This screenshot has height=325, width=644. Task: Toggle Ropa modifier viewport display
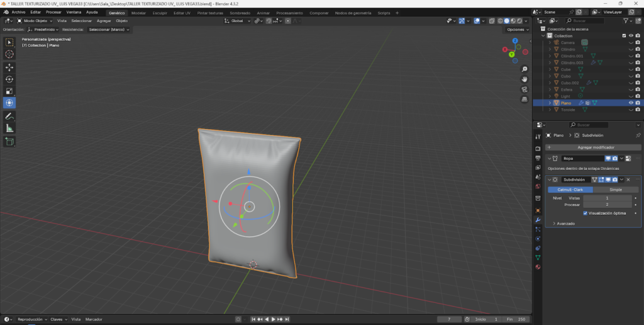(x=608, y=158)
